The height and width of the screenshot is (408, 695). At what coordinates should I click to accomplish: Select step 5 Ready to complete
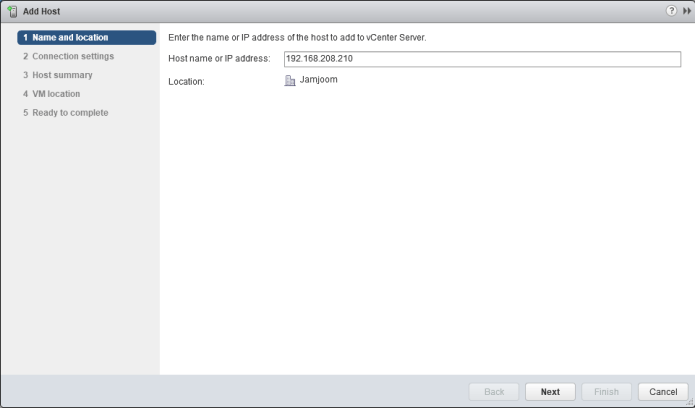(x=65, y=113)
